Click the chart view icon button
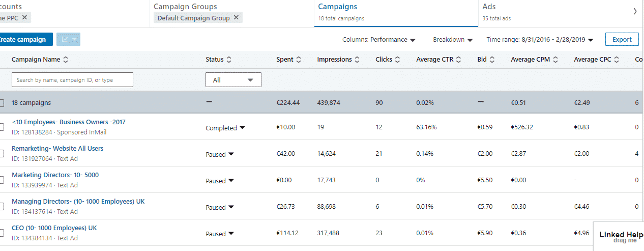Viewport: 644px width, 251px height. 68,40
